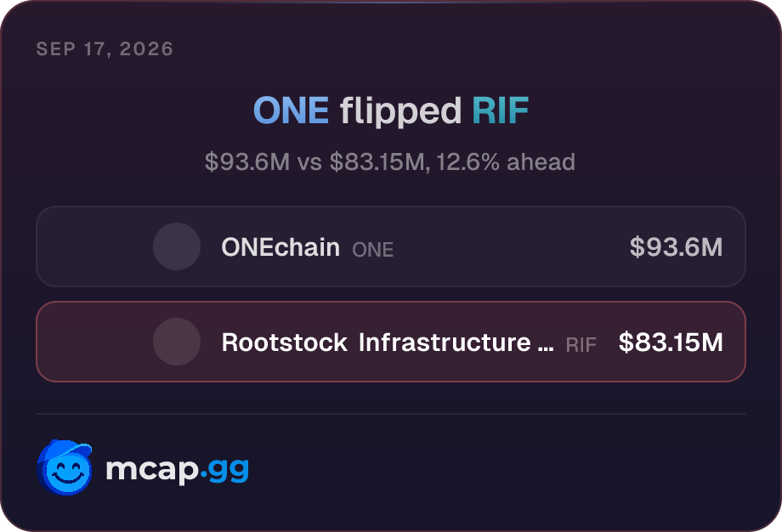782x532 pixels.
Task: Click the gray RIF ticker symbol
Action: point(581,345)
